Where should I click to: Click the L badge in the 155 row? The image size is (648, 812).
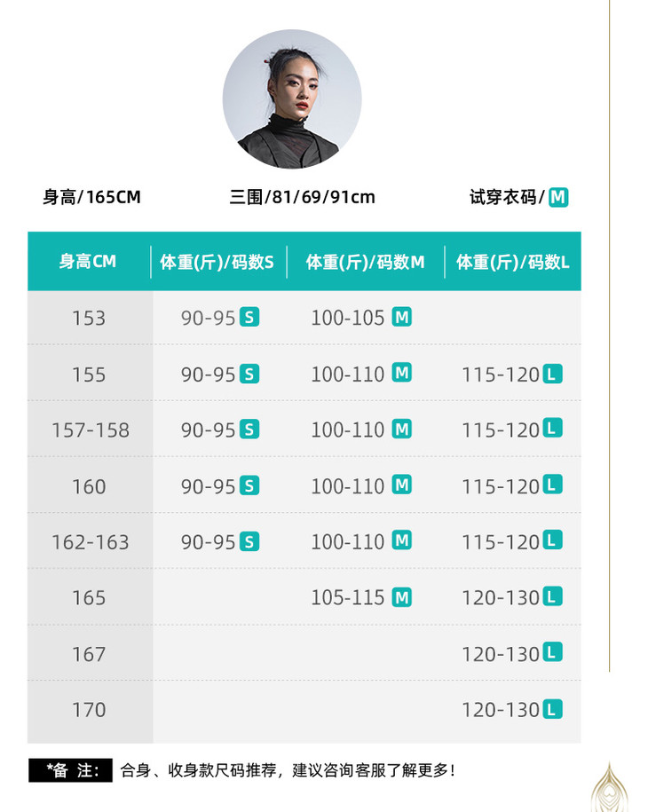(552, 374)
